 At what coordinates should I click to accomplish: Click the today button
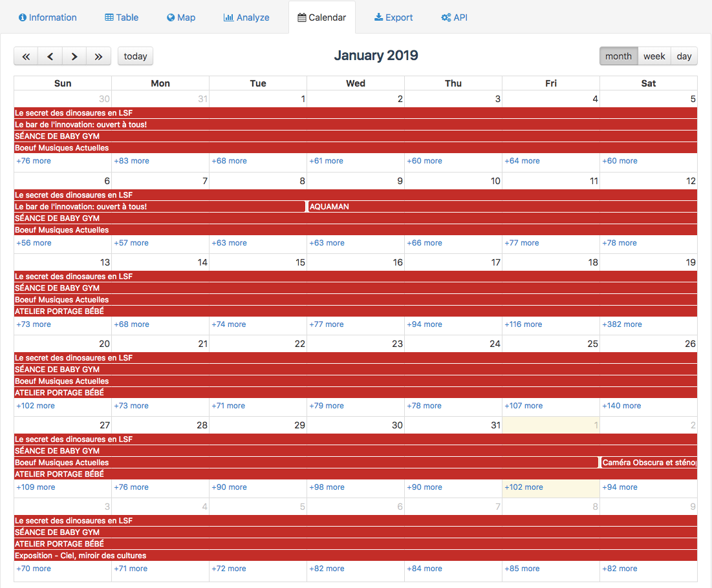click(135, 56)
